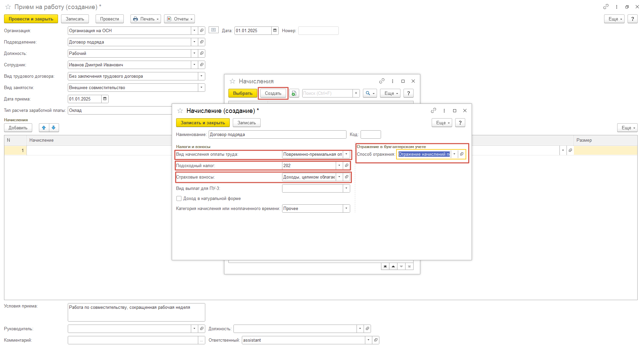Toggle the Доход в натуральной форме checkbox

tap(179, 199)
